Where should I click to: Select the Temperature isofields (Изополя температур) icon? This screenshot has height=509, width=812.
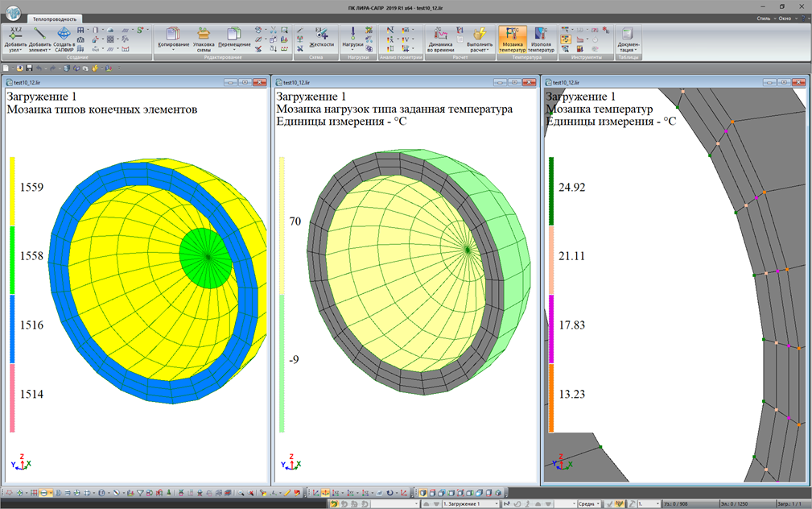(541, 34)
